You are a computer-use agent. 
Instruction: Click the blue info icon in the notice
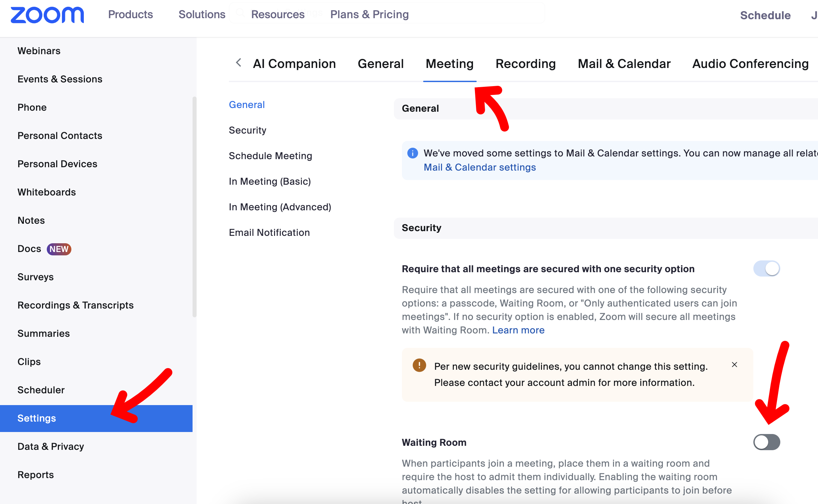tap(412, 153)
